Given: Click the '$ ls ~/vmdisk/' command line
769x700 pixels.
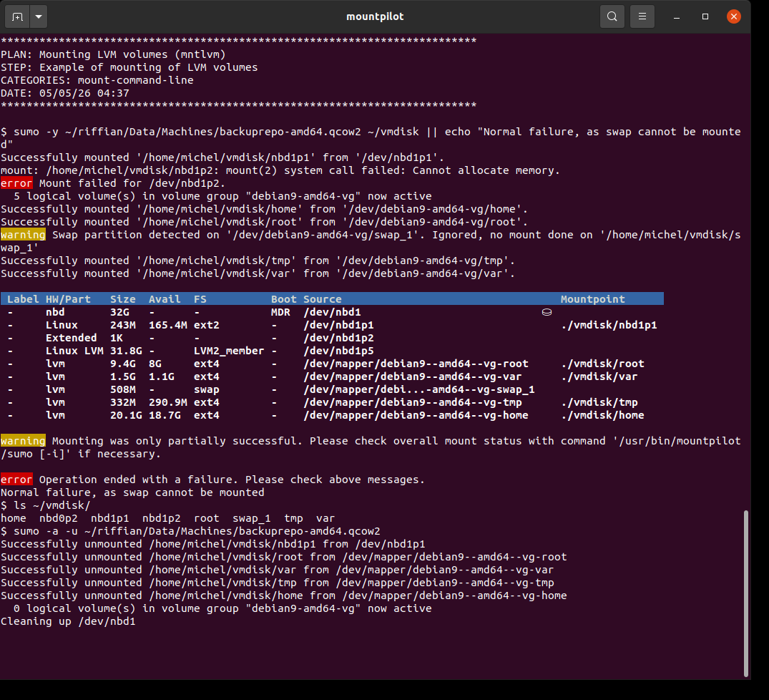Looking at the screenshot, I should [46, 505].
